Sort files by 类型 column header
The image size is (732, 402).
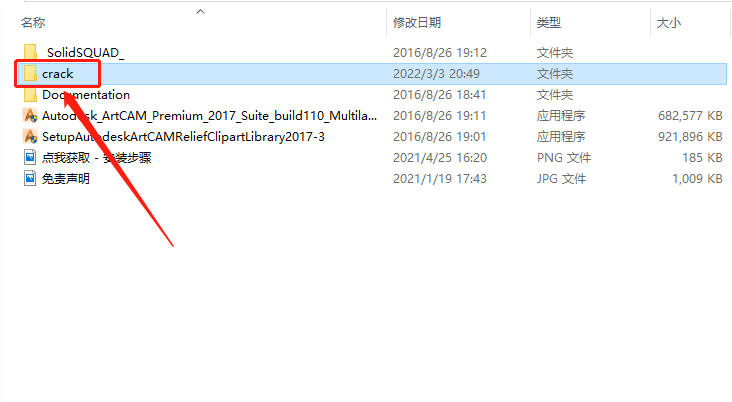[x=549, y=22]
